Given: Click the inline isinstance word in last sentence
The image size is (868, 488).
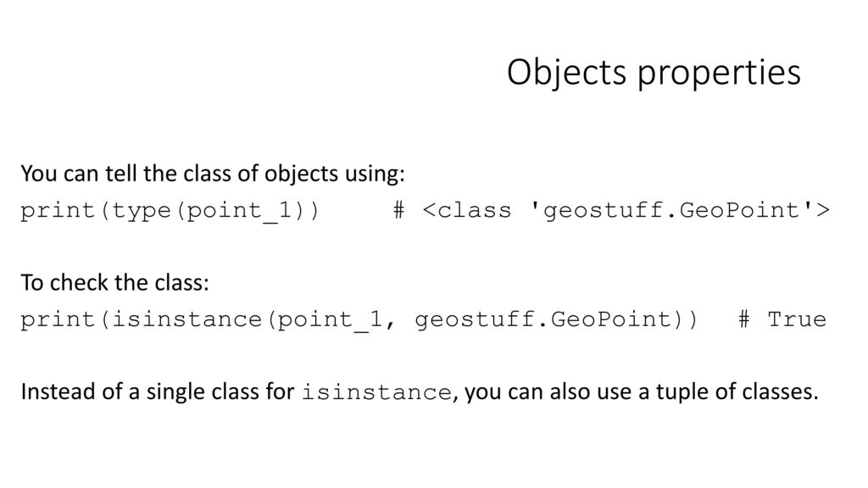Looking at the screenshot, I should (x=376, y=392).
